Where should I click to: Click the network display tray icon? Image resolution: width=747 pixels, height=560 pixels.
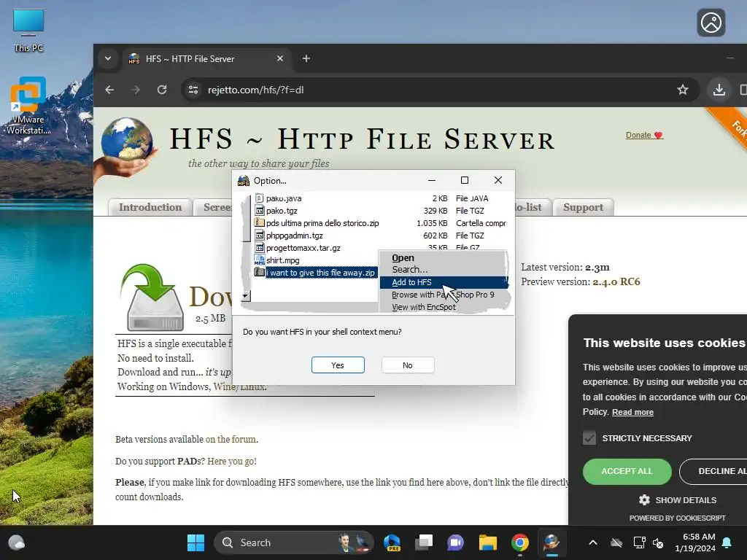638,542
